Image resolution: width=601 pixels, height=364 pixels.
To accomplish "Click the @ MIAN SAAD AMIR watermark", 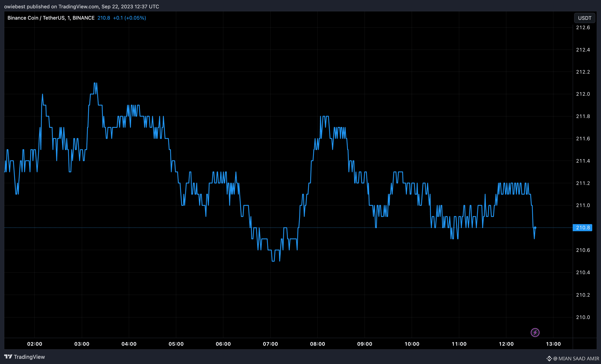I will pyautogui.click(x=576, y=358).
